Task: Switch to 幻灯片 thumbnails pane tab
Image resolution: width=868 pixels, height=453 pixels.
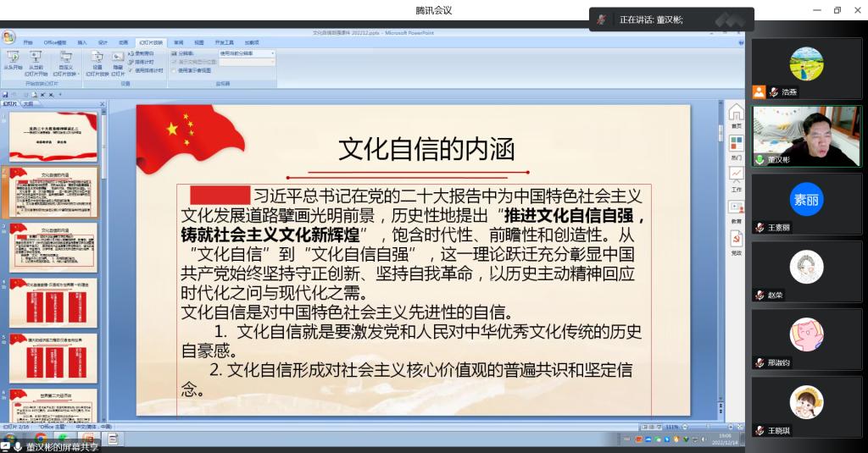Action: pyautogui.click(x=10, y=103)
